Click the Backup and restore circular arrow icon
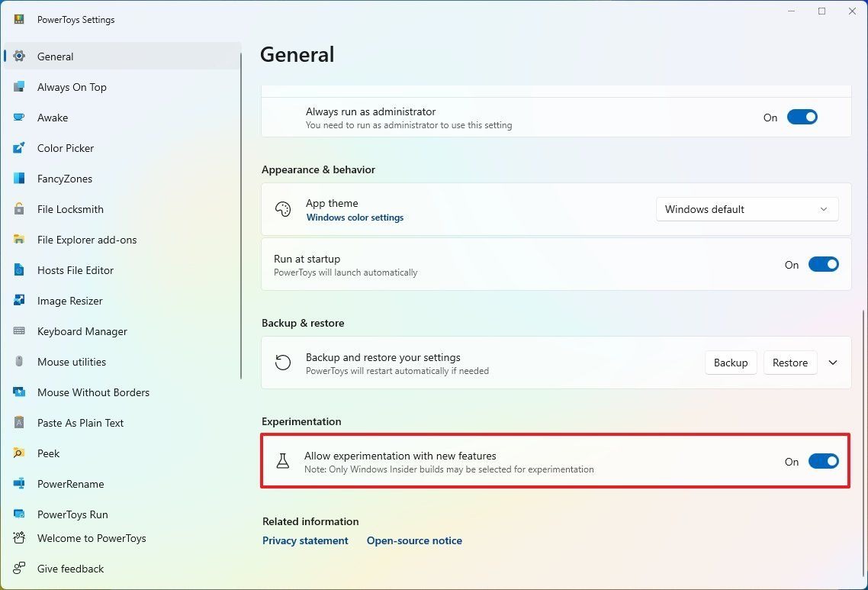 pyautogui.click(x=283, y=363)
